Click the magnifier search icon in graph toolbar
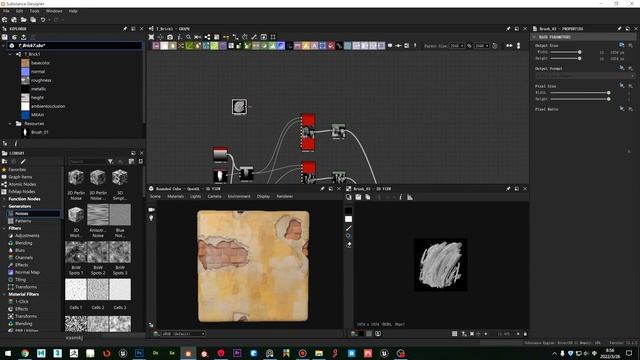 189,37
